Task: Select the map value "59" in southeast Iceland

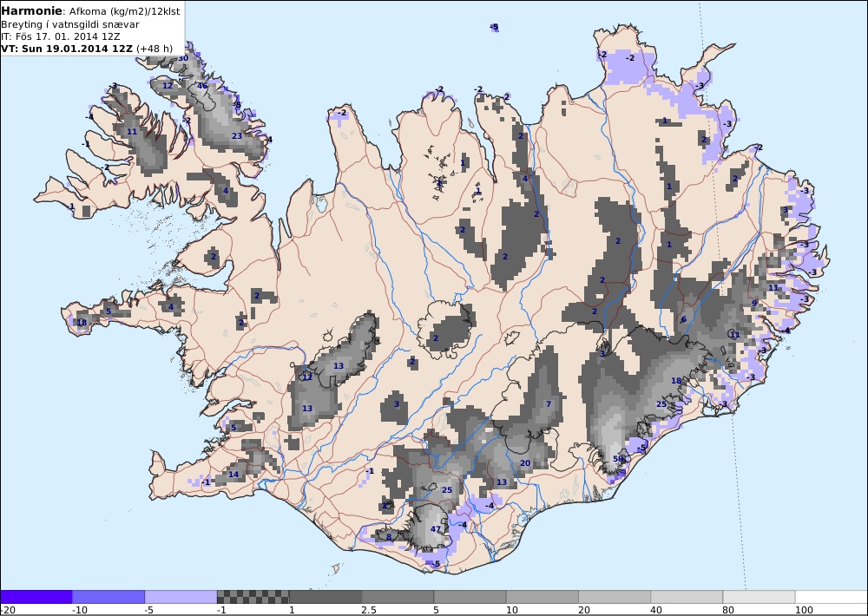Action: tap(618, 459)
